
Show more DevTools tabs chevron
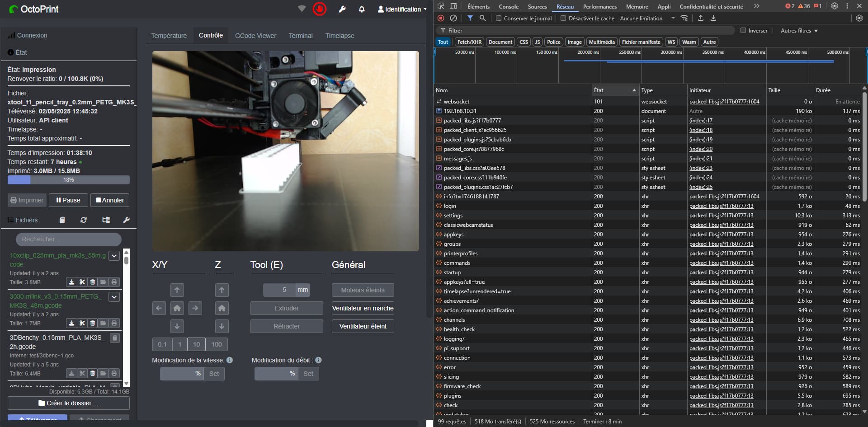coord(756,6)
